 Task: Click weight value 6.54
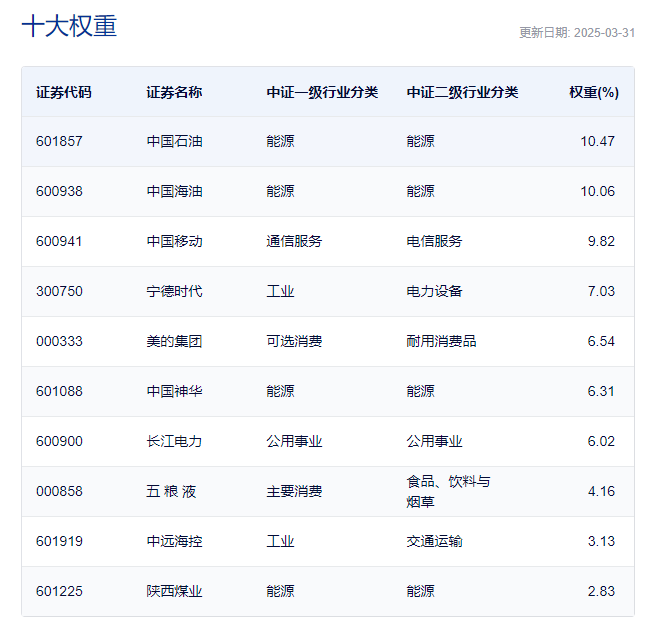(601, 341)
